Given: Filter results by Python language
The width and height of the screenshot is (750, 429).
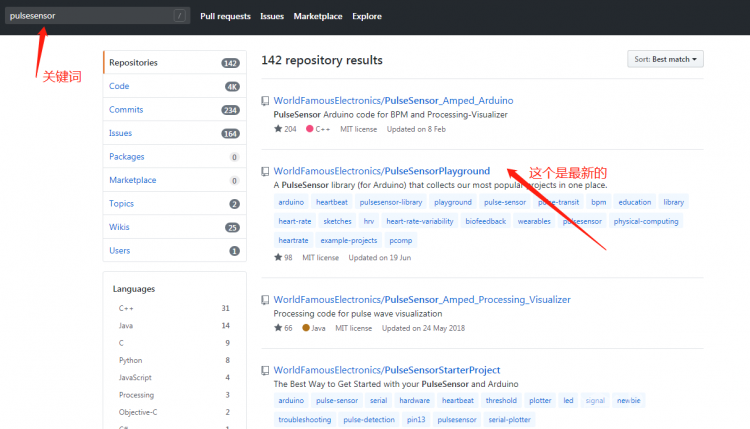Looking at the screenshot, I should pos(175,360).
